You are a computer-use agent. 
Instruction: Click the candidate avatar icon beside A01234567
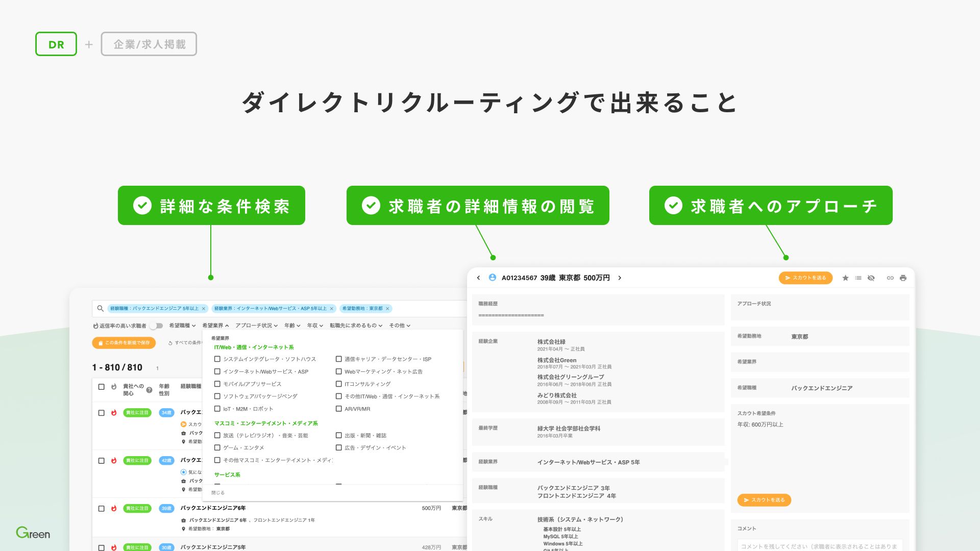pos(492,278)
